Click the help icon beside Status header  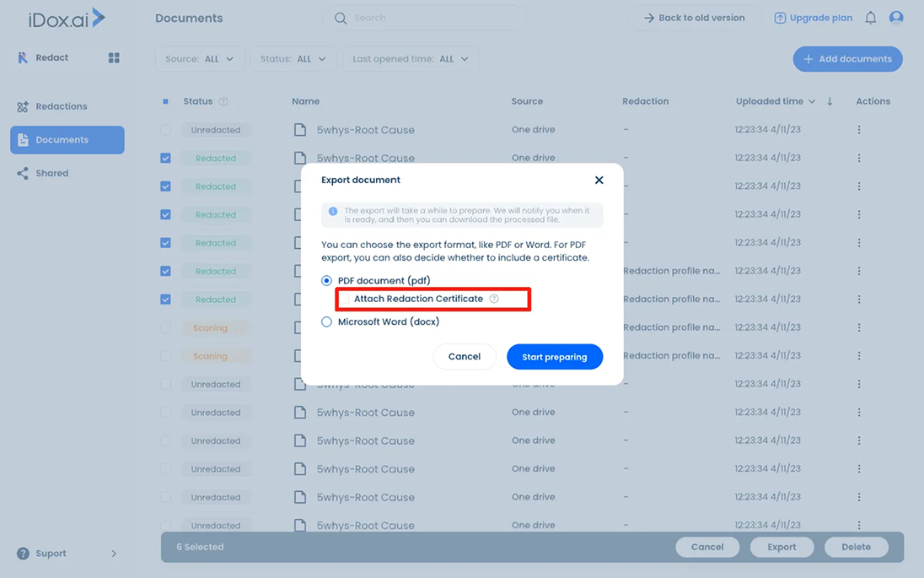tap(223, 101)
